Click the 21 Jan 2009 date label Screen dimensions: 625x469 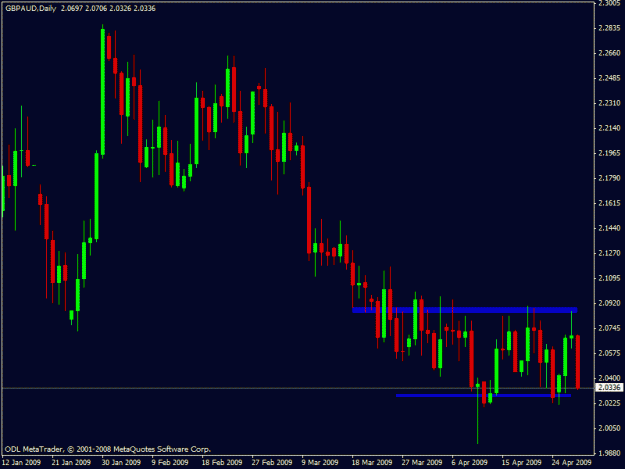pyautogui.click(x=71, y=462)
